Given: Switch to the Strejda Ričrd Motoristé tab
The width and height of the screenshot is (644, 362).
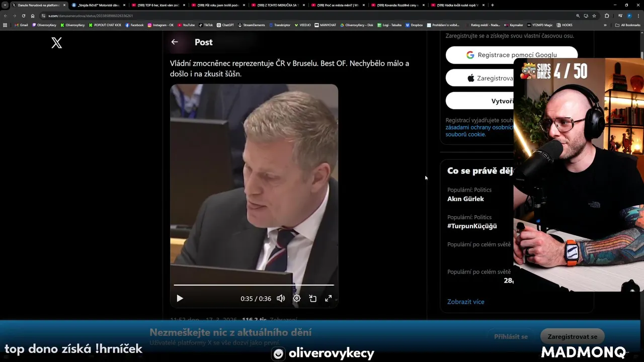Looking at the screenshot, I should click(98, 5).
